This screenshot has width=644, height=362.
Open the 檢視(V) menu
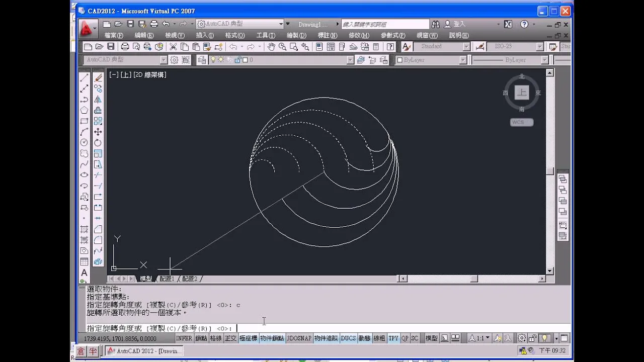pos(175,36)
